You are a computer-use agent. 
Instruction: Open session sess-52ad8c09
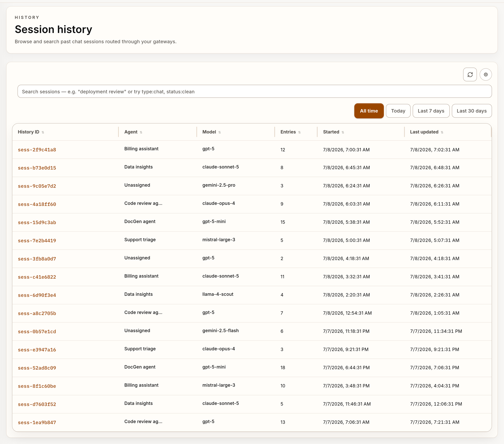[37, 368]
